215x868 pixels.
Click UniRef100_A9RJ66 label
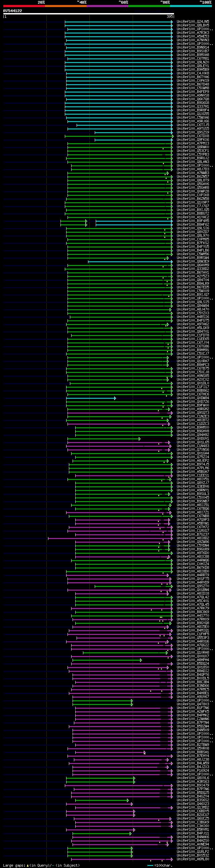[193, 121]
